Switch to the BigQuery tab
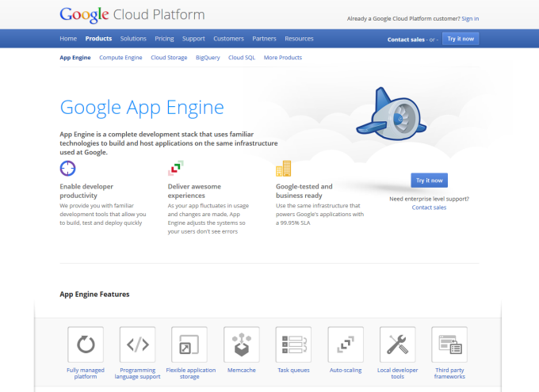 pyautogui.click(x=208, y=57)
